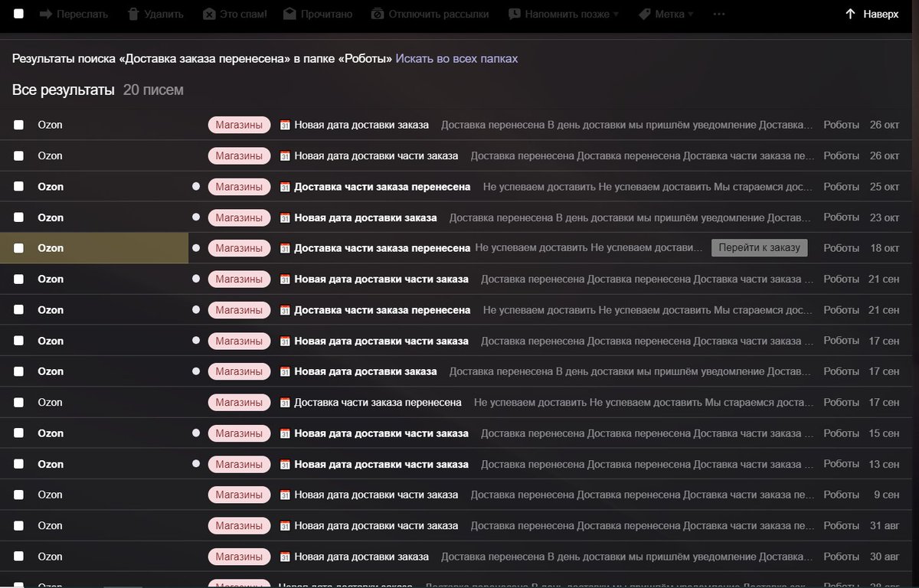Toggle unread dot on 23 окт email
The width and height of the screenshot is (919, 588).
coord(196,217)
